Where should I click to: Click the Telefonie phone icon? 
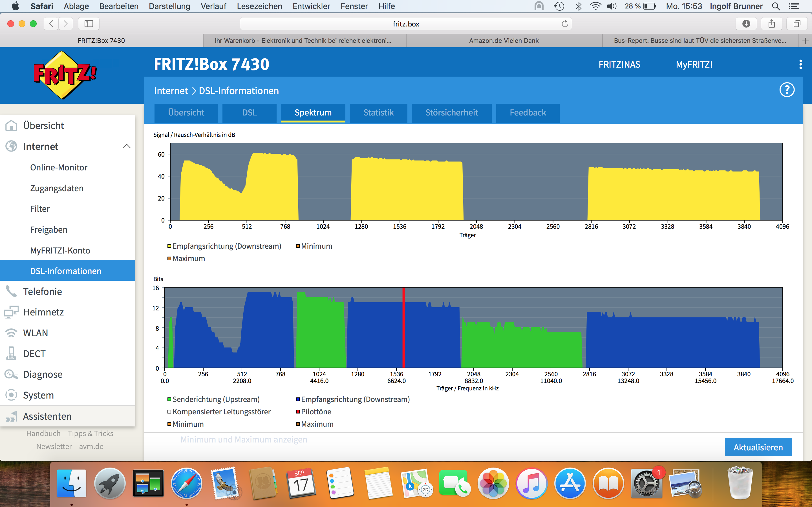[x=11, y=292]
